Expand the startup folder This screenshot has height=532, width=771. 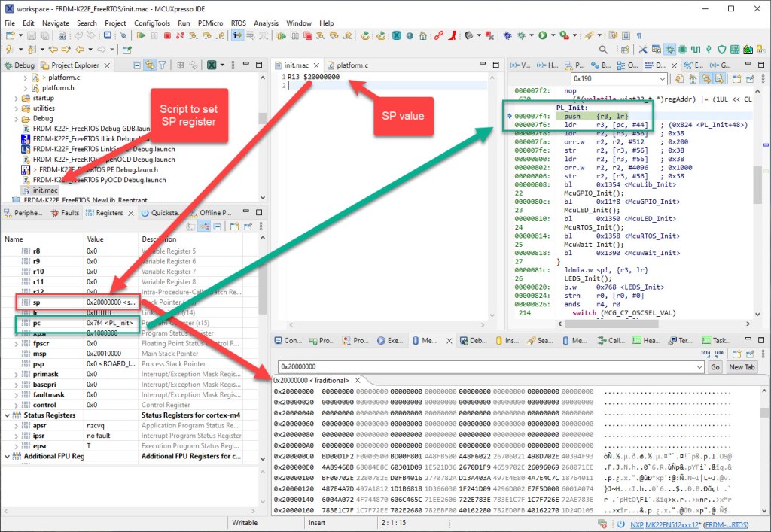[x=17, y=98]
